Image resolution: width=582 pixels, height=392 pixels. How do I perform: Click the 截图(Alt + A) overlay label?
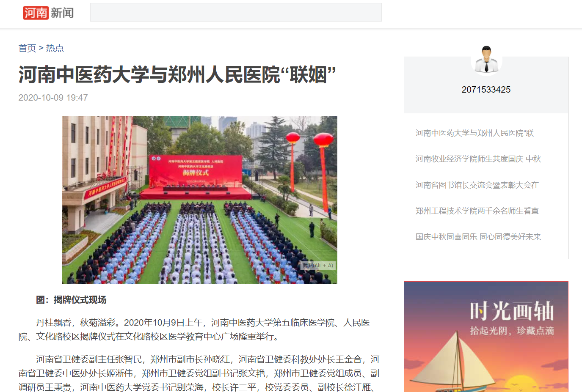pos(318,266)
